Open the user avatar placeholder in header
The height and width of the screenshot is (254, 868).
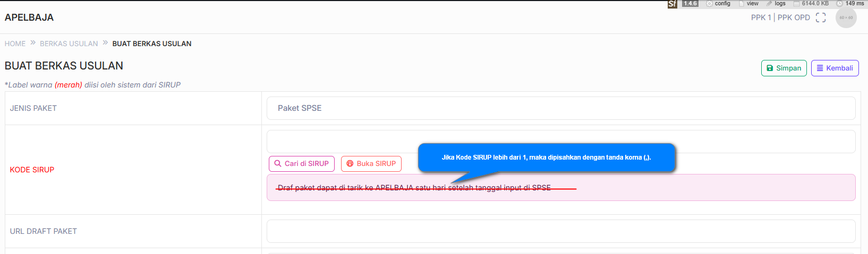pyautogui.click(x=846, y=17)
